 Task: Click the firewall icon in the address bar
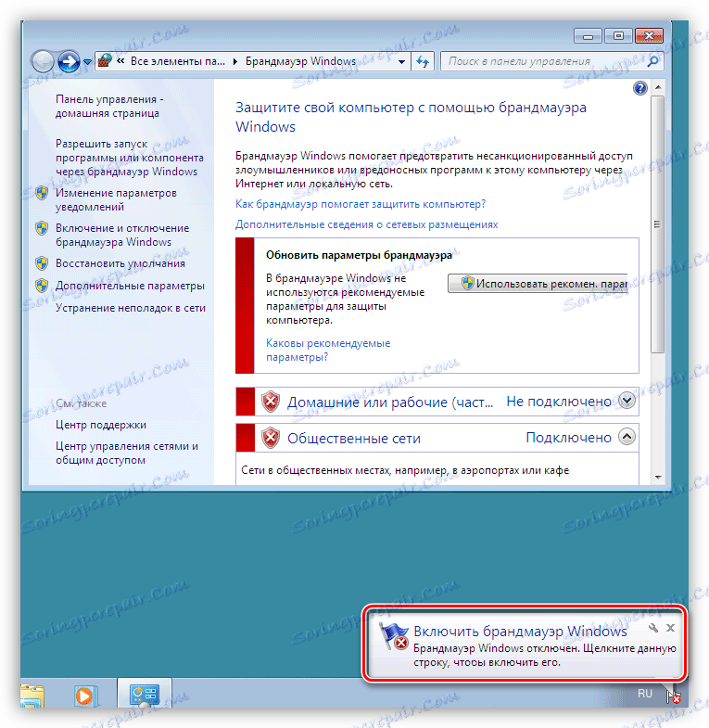[106, 61]
